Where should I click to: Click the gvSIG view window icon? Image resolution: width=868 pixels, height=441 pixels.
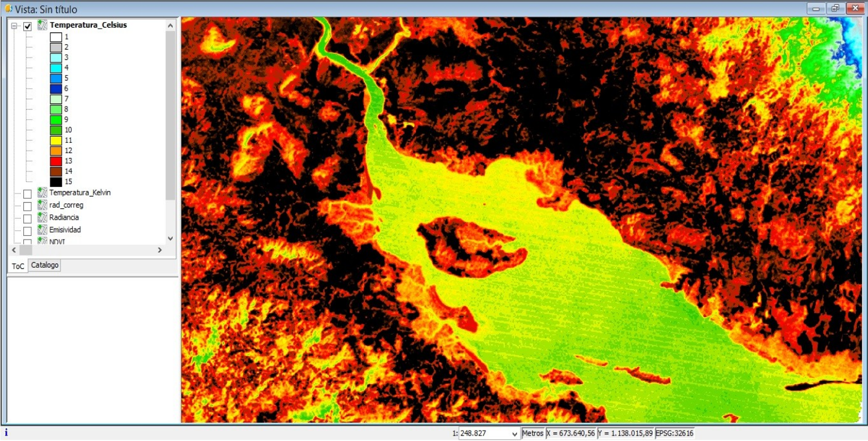[x=8, y=9]
